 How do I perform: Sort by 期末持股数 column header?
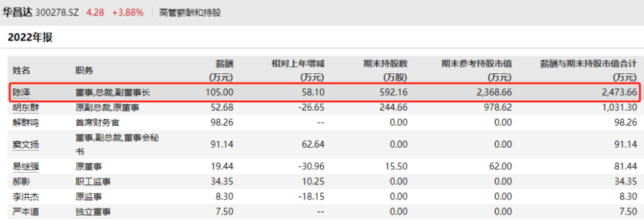pyautogui.click(x=385, y=70)
